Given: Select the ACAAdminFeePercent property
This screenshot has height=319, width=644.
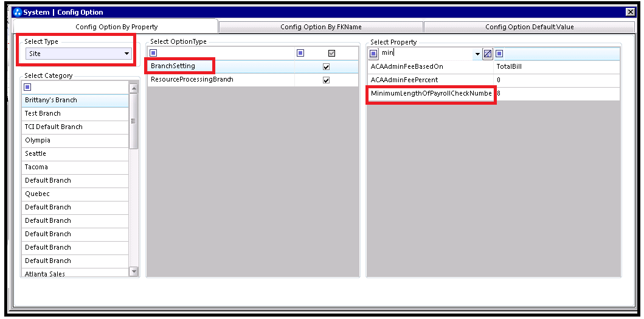Looking at the screenshot, I should (431, 80).
